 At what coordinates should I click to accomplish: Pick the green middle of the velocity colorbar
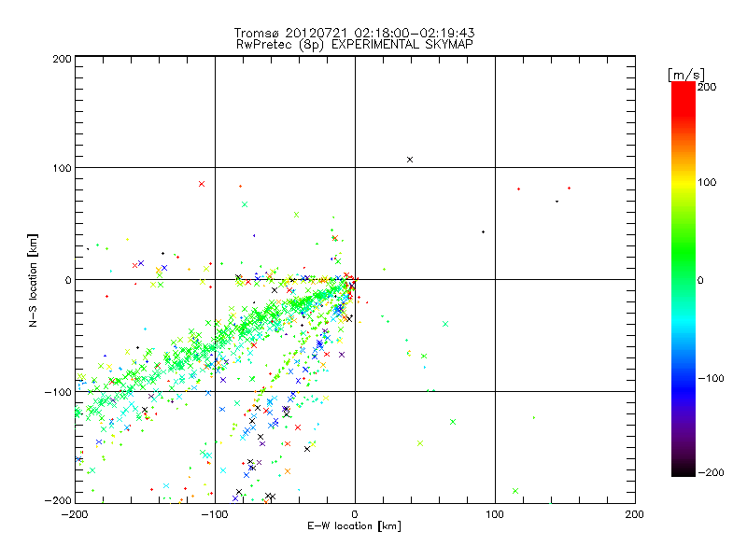pos(683,279)
